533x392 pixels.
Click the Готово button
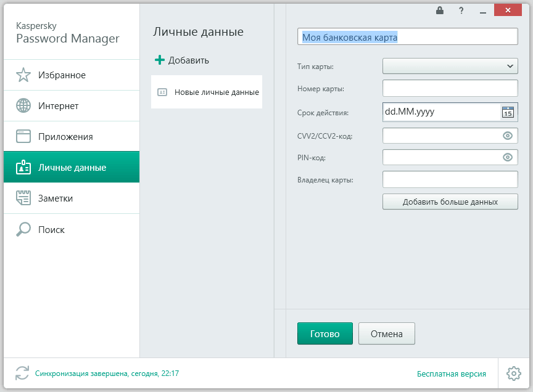coord(324,333)
